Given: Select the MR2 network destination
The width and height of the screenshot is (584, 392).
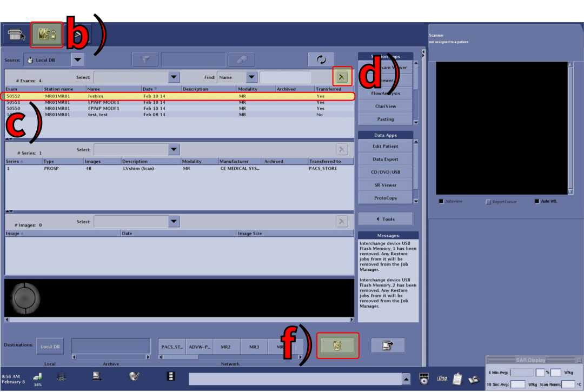Looking at the screenshot, I should click(x=226, y=347).
